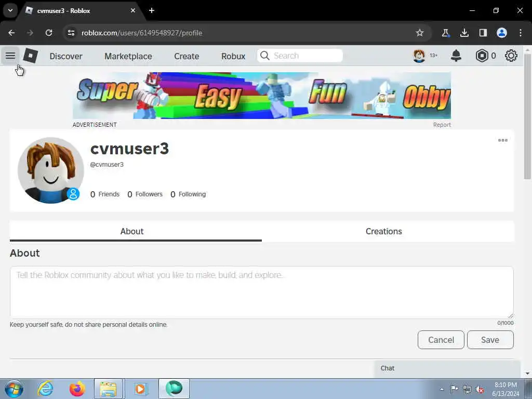Click the Roblox logo home icon

tap(31, 56)
